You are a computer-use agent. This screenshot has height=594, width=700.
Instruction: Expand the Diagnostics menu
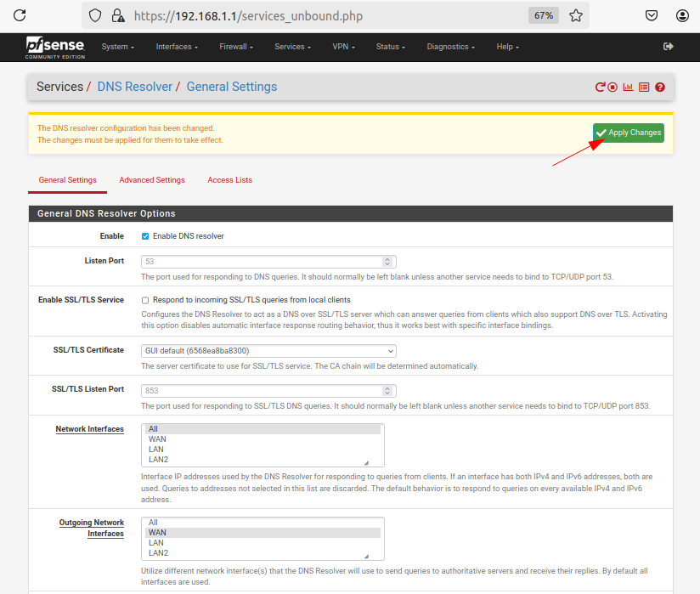click(x=450, y=47)
